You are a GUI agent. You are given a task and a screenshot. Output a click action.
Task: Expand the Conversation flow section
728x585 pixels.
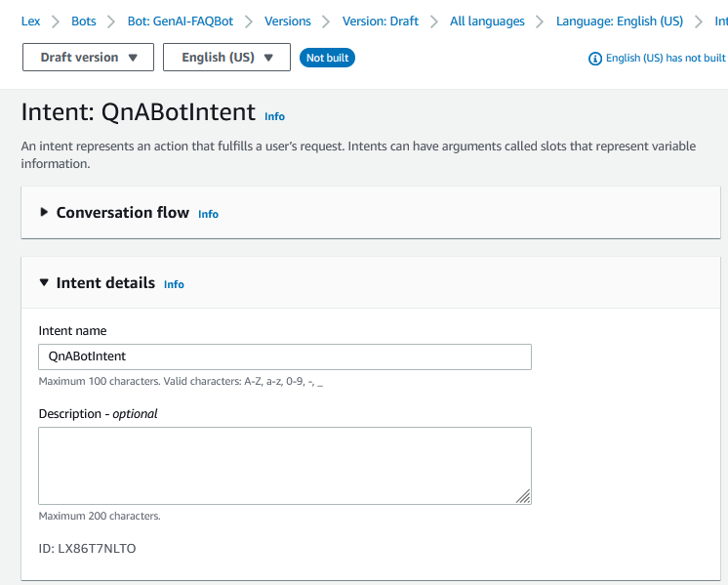pos(44,213)
